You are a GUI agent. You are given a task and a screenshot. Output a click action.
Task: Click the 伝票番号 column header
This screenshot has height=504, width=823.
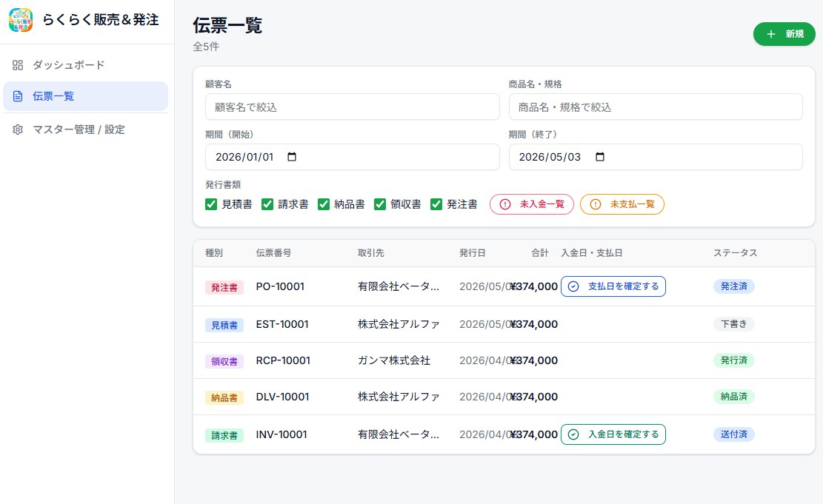pyautogui.click(x=273, y=253)
